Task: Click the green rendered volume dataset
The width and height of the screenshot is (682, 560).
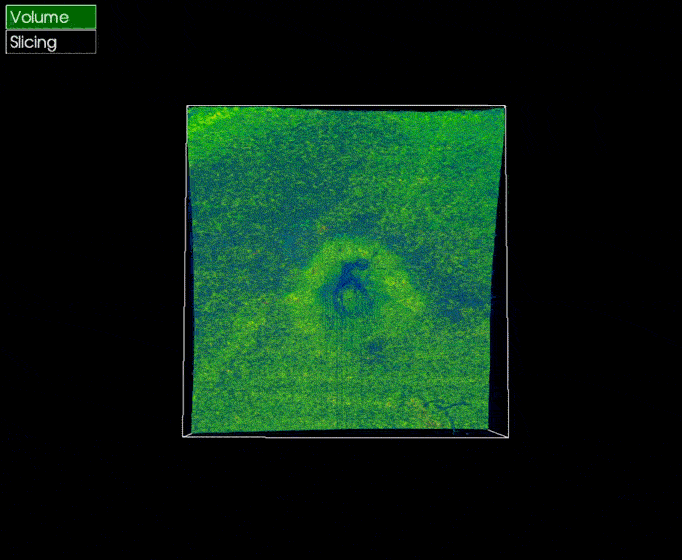Action: [x=345, y=270]
